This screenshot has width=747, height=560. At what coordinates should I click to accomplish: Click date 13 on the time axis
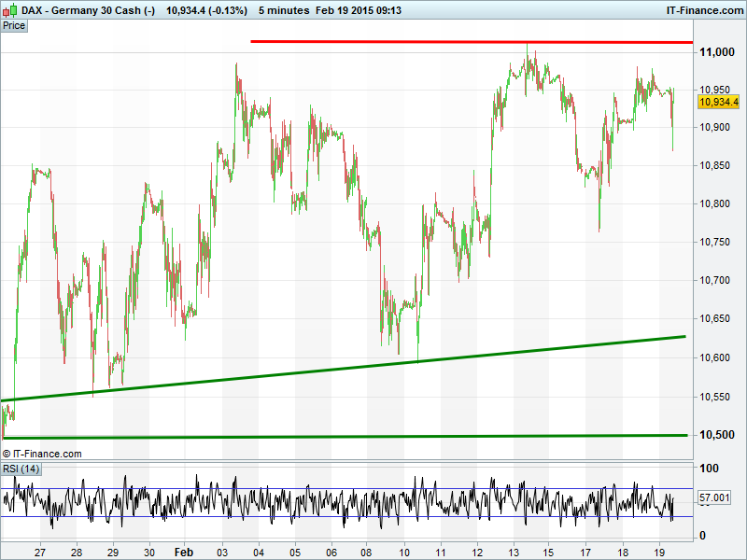[514, 553]
